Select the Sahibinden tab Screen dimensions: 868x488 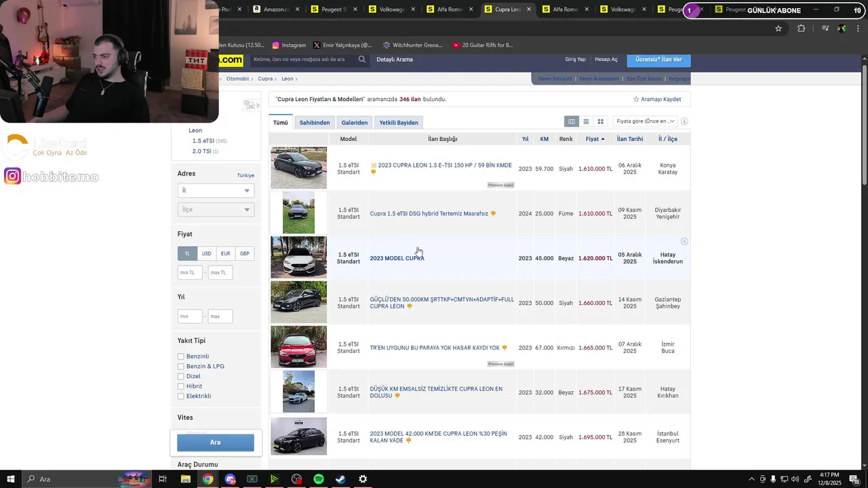pyautogui.click(x=315, y=123)
